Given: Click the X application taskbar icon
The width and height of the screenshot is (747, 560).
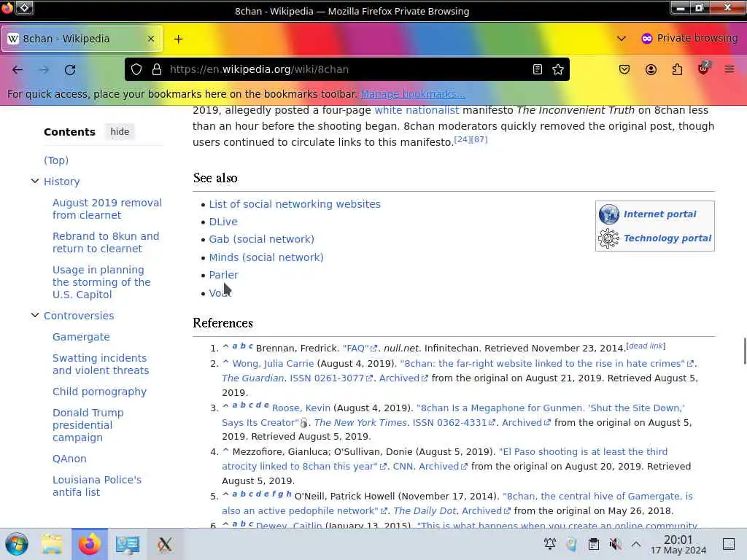Looking at the screenshot, I should (165, 544).
